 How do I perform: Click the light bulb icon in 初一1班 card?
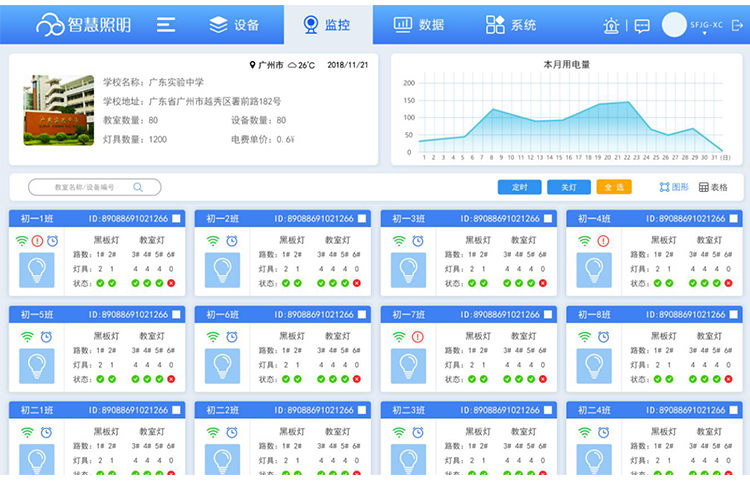[37, 270]
